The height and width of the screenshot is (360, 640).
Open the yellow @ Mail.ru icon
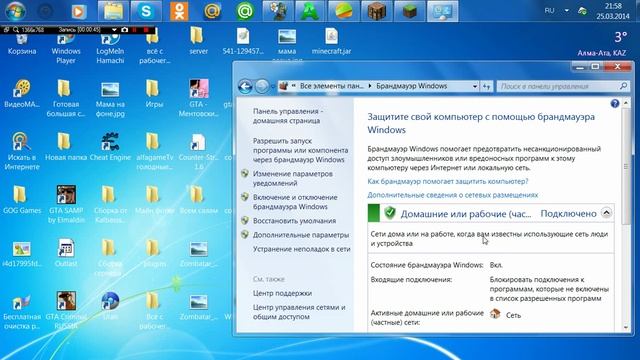pos(212,11)
